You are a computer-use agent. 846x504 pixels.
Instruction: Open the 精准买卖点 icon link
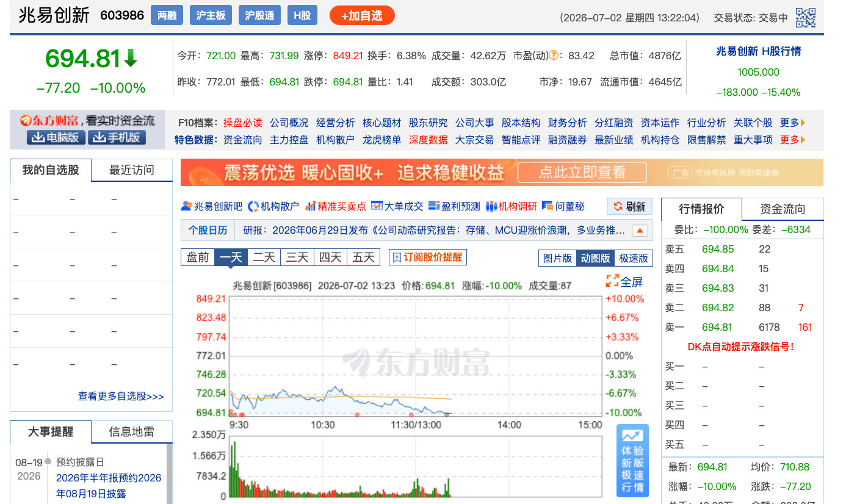[336, 206]
